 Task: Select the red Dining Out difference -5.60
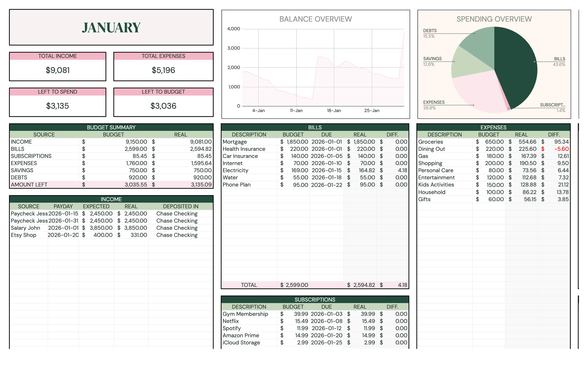click(x=561, y=149)
